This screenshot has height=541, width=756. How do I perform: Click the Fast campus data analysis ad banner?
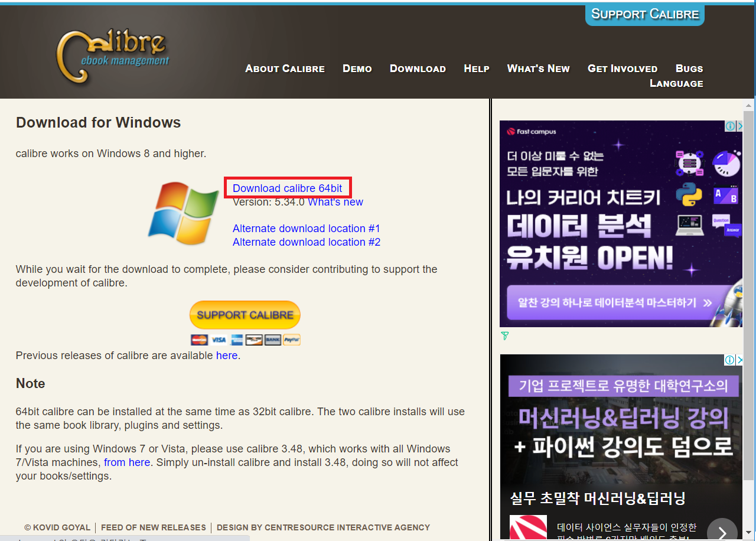621,224
